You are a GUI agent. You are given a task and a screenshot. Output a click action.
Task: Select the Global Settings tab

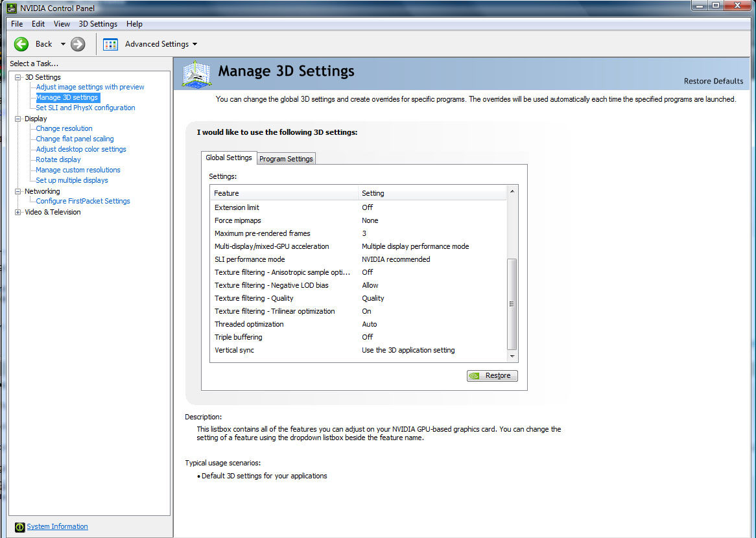pyautogui.click(x=228, y=158)
